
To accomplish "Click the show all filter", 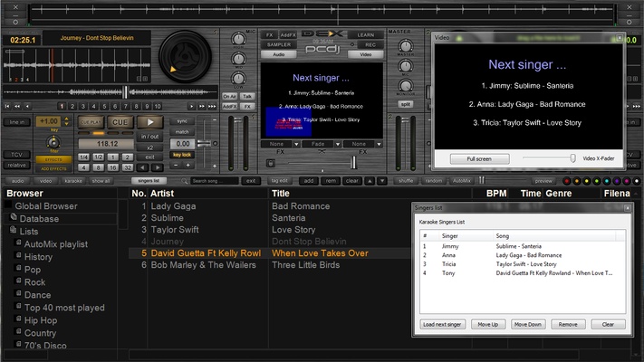I will pos(101,181).
